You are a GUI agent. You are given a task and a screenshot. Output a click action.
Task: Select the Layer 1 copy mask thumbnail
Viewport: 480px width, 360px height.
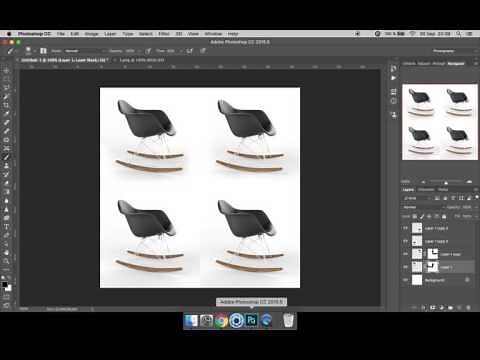(433, 254)
